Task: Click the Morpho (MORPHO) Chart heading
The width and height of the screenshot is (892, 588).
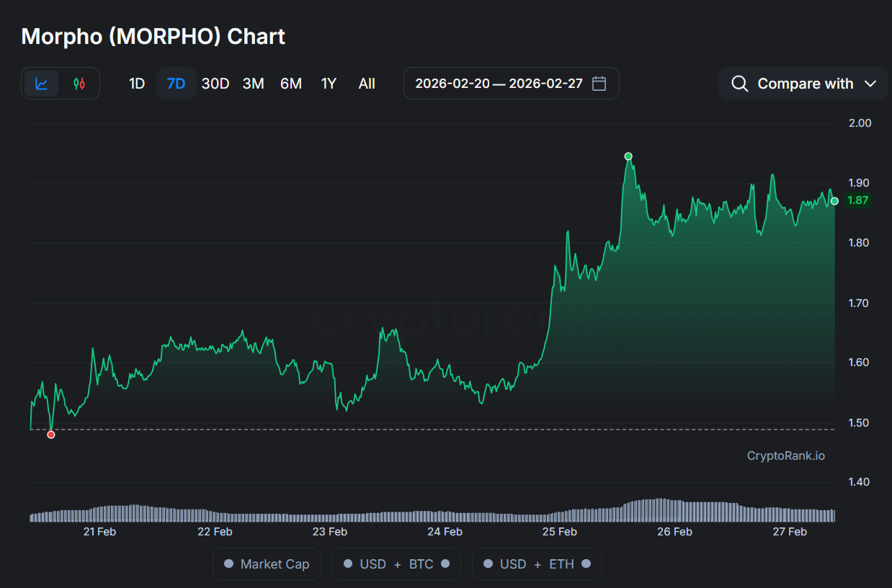Action: [x=153, y=36]
